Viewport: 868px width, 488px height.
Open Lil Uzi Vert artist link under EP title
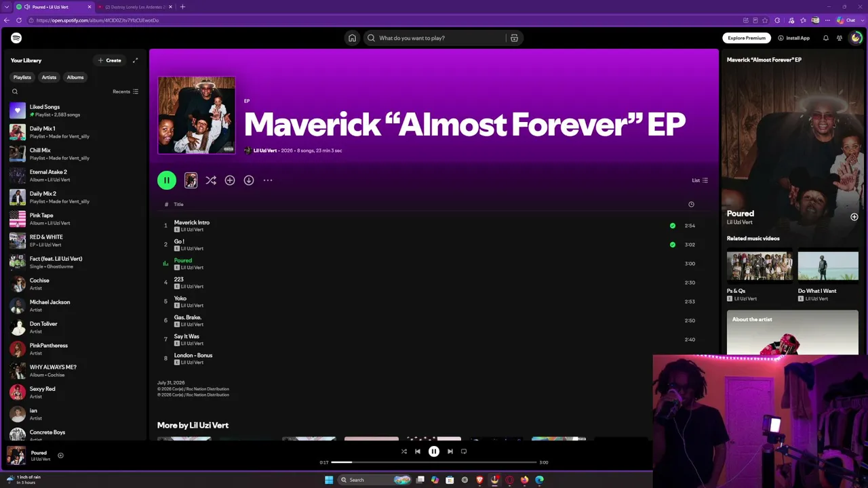(x=265, y=150)
